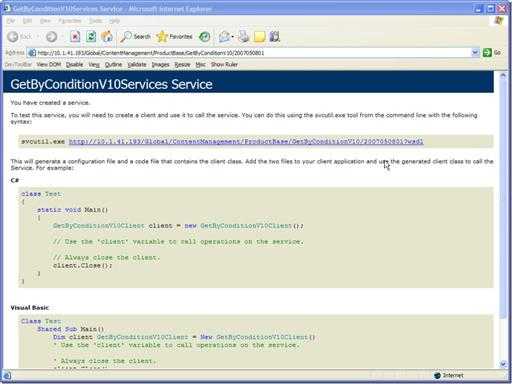Image resolution: width=512 pixels, height=384 pixels.
Task: Open the Back button history dropdown arrow
Action: pyautogui.click(x=38, y=37)
